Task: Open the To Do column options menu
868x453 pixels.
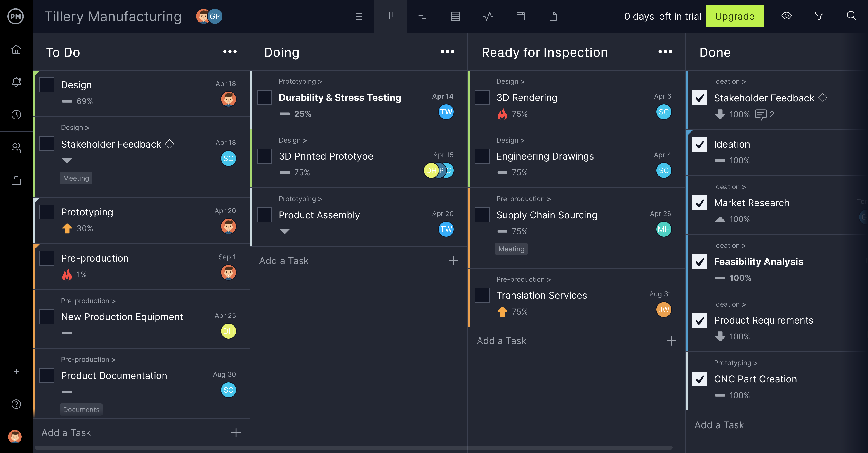Action: [x=230, y=52]
